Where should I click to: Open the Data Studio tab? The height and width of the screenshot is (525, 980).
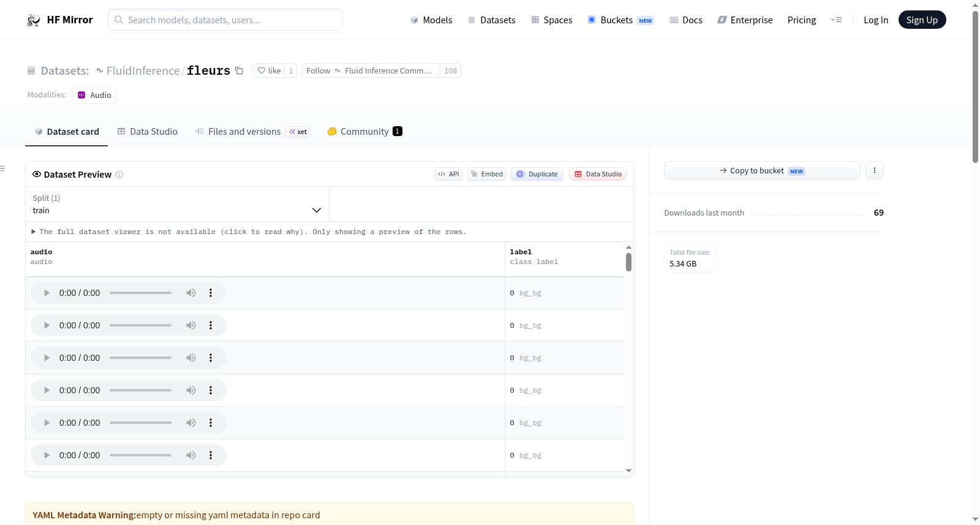148,132
